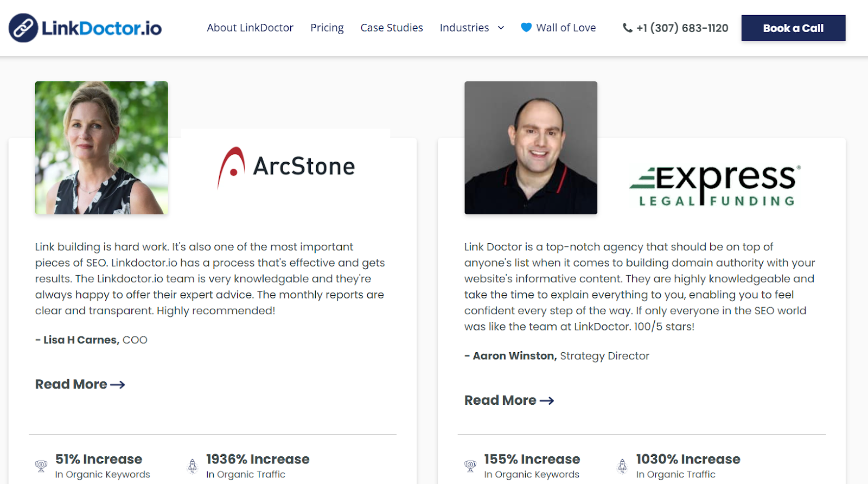Click the '1936% Increase' statistic text
This screenshot has height=484, width=868.
point(258,459)
